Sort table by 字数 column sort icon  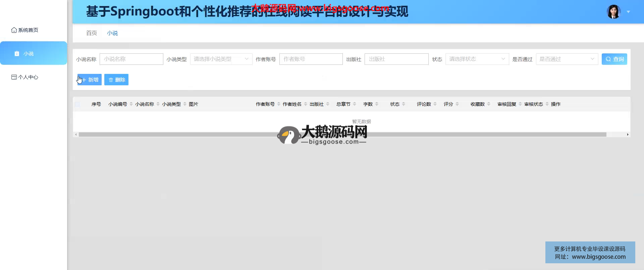point(377,104)
